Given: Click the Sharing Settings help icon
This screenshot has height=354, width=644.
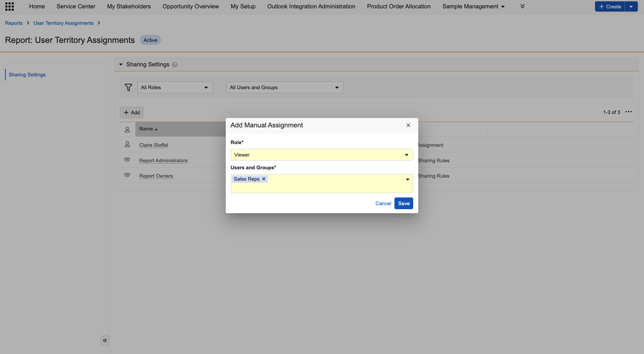Looking at the screenshot, I should pyautogui.click(x=175, y=65).
